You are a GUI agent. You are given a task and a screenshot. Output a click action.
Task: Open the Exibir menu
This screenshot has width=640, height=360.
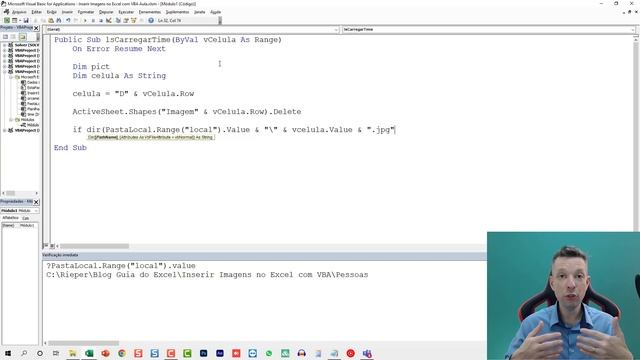pyautogui.click(x=51, y=12)
